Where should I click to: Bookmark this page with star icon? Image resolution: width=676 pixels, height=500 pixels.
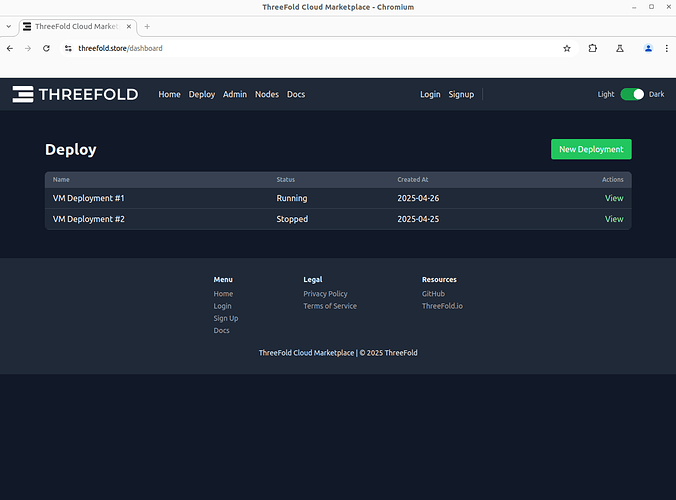(x=567, y=48)
